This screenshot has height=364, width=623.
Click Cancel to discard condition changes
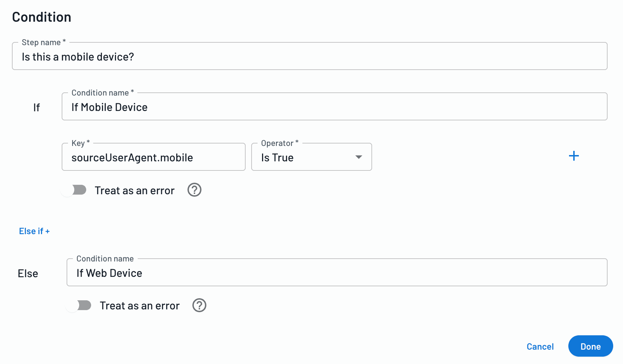click(540, 346)
